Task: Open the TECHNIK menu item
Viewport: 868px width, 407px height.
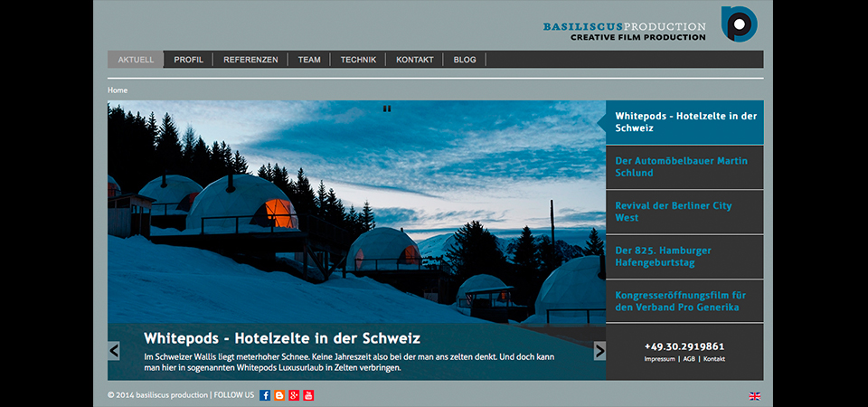Action: point(358,60)
